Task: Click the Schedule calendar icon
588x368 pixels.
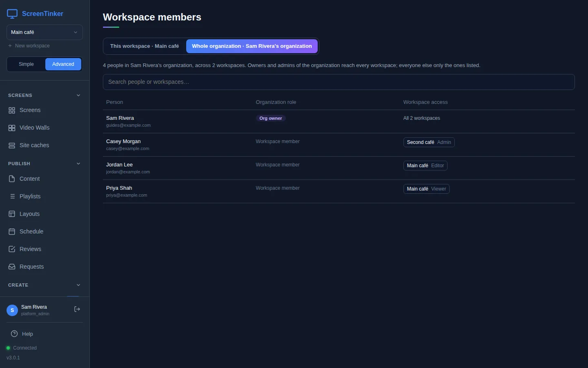Action: (x=12, y=232)
